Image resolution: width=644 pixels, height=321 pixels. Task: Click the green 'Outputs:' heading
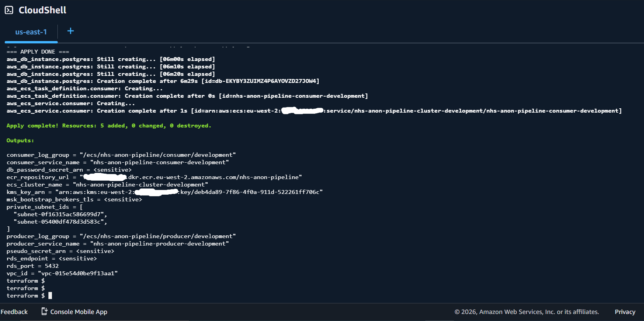pyautogui.click(x=20, y=140)
